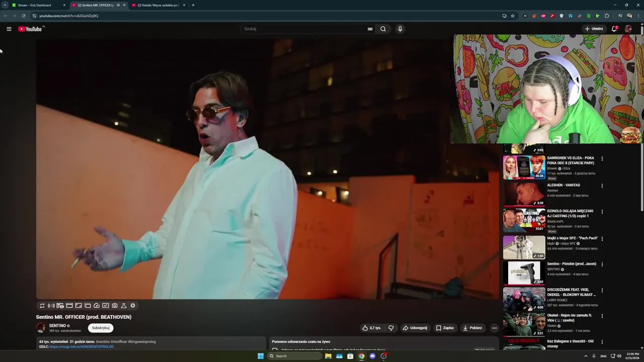This screenshot has height=362, width=644.
Task: Open more actions three-dot menu beside Pobierz
Action: (x=494, y=328)
